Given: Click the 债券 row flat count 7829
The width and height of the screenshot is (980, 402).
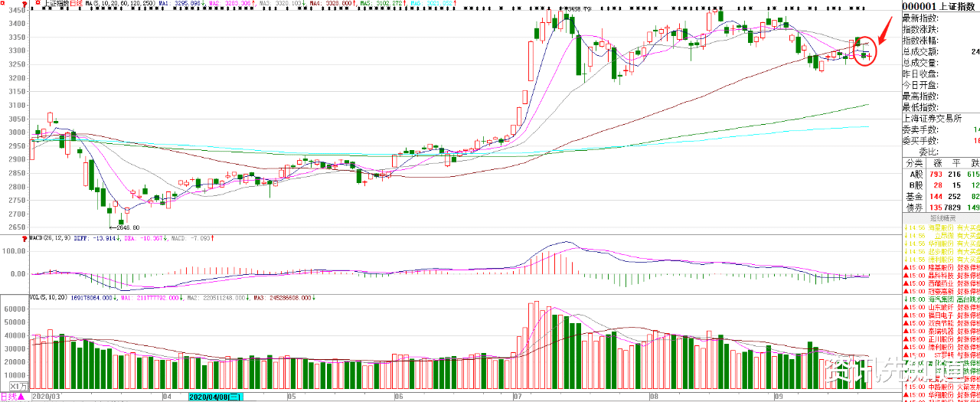Looking at the screenshot, I should click(x=953, y=208).
